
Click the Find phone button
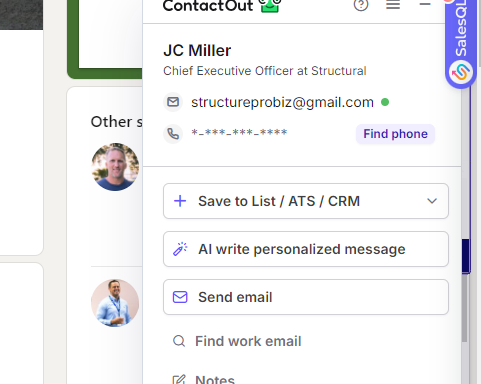coord(395,134)
